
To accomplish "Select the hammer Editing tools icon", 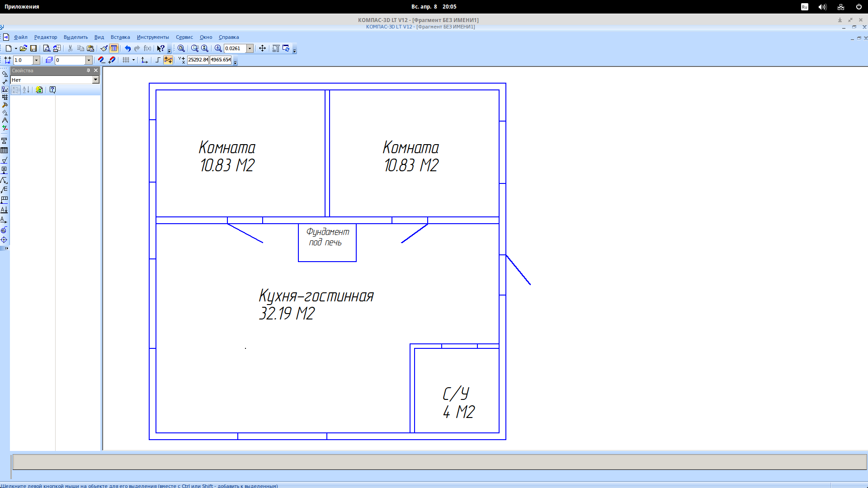I will pyautogui.click(x=5, y=105).
